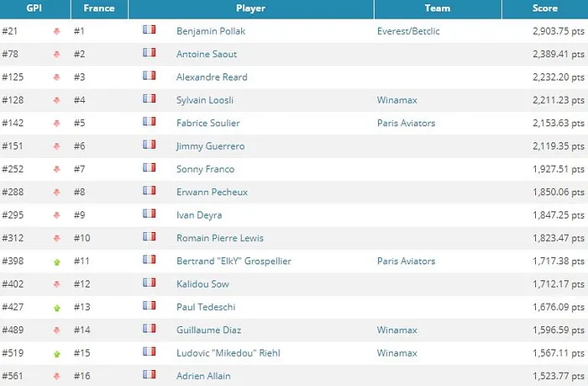The height and width of the screenshot is (386, 588).
Task: Click the flag next to Kalidou Sow
Action: tap(150, 283)
